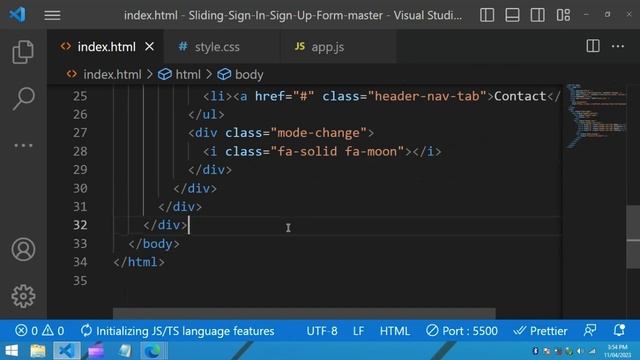
Task: Click warnings count in status bar
Action: point(53,331)
